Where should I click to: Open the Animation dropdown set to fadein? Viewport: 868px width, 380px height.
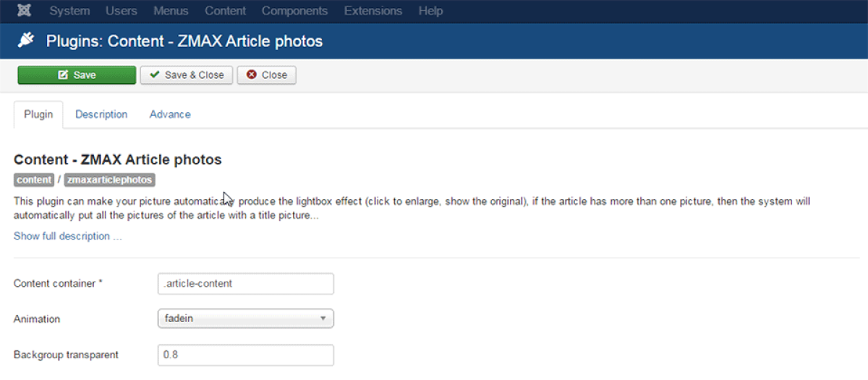click(x=245, y=318)
